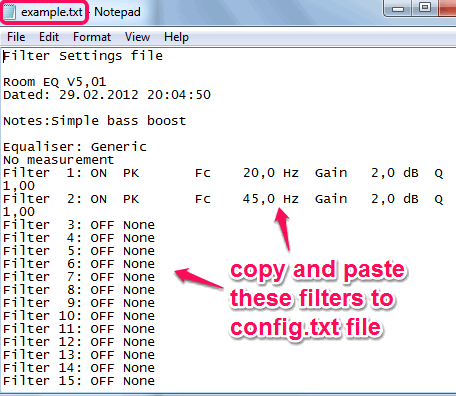
Task: Click the 'Filter 8: OFF None' line
Action: pos(79,290)
